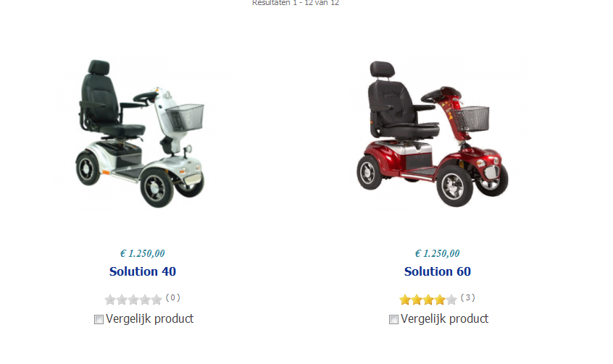Click first gold star under Solution 60
The height and width of the screenshot is (364, 613).
point(405,300)
